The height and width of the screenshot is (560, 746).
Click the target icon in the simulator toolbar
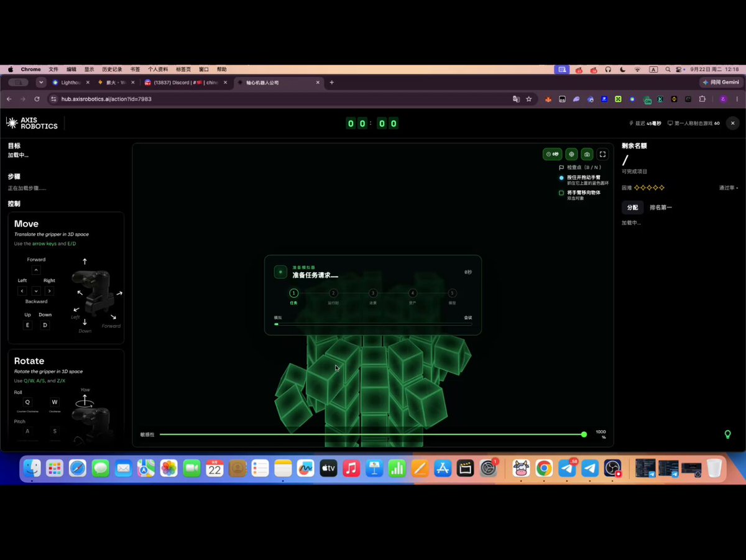point(571,154)
